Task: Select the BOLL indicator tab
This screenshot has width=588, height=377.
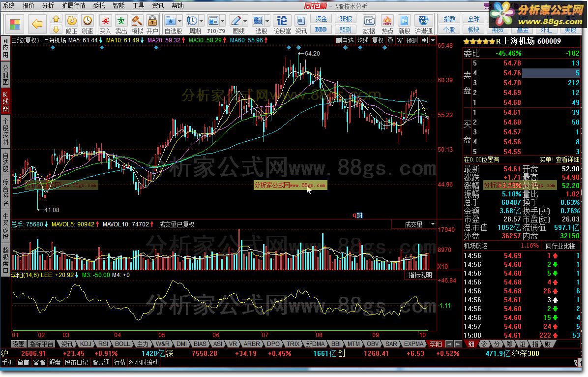Action: pyautogui.click(x=122, y=344)
